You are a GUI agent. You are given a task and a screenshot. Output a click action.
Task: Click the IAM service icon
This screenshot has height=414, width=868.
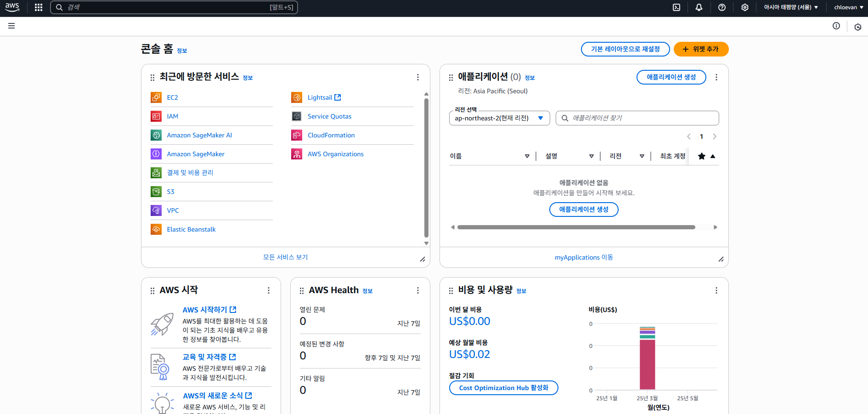click(156, 116)
